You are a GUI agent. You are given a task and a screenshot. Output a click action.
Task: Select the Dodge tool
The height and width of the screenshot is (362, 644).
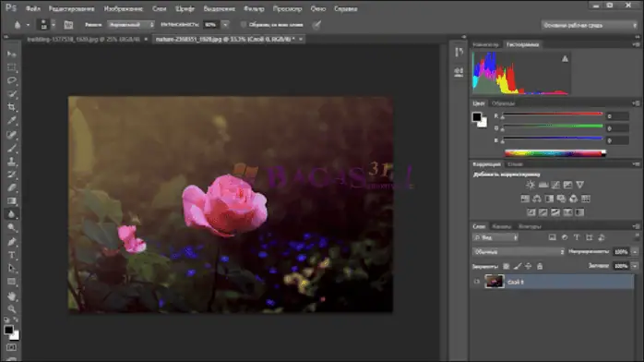11,228
